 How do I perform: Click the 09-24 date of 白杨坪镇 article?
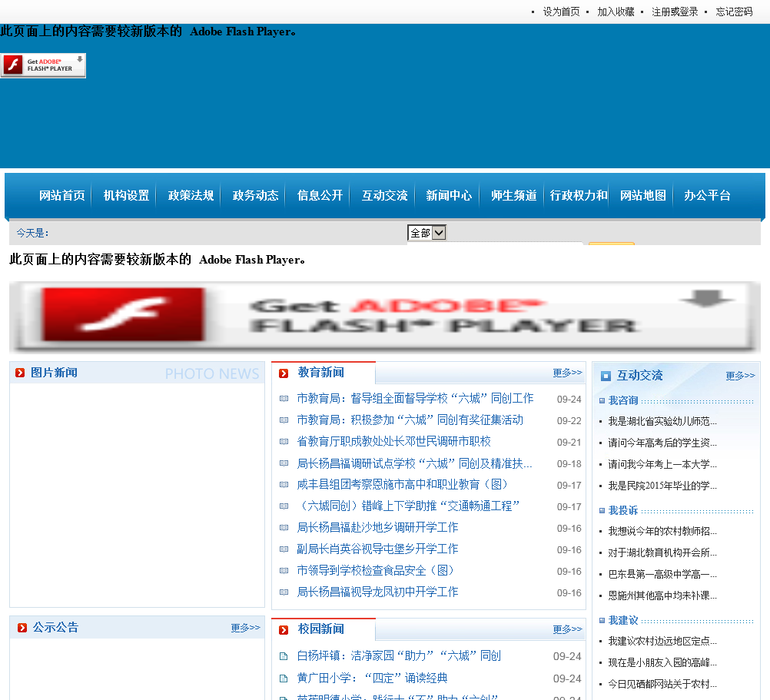(567, 657)
